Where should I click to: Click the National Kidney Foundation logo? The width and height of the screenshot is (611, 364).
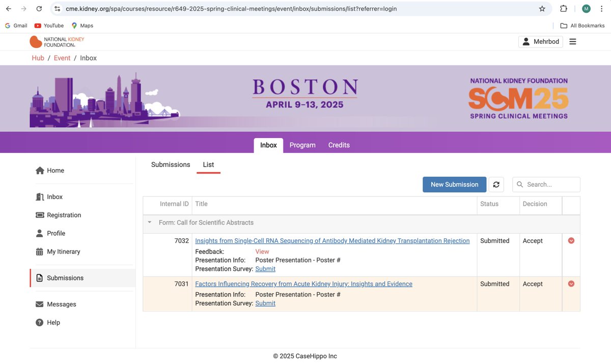tap(57, 42)
